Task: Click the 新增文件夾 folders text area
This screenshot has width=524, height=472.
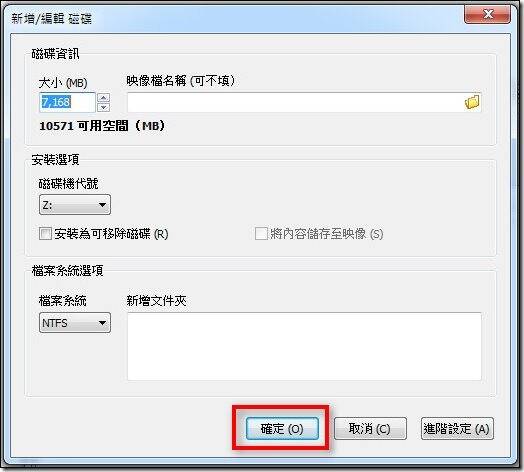Action: (304, 346)
